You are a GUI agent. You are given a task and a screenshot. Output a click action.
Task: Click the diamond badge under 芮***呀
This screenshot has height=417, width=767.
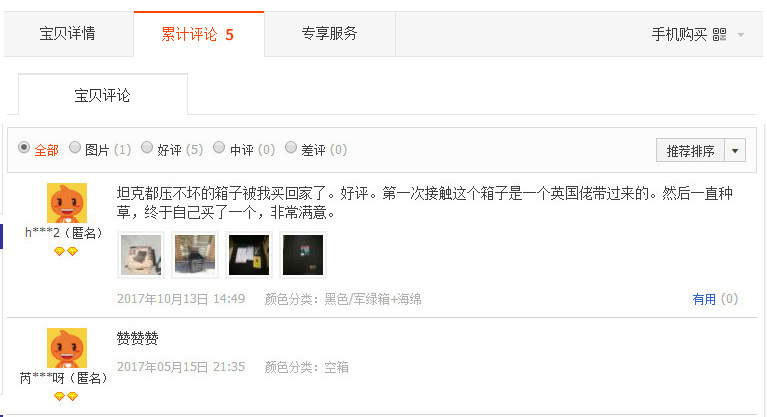[66, 396]
